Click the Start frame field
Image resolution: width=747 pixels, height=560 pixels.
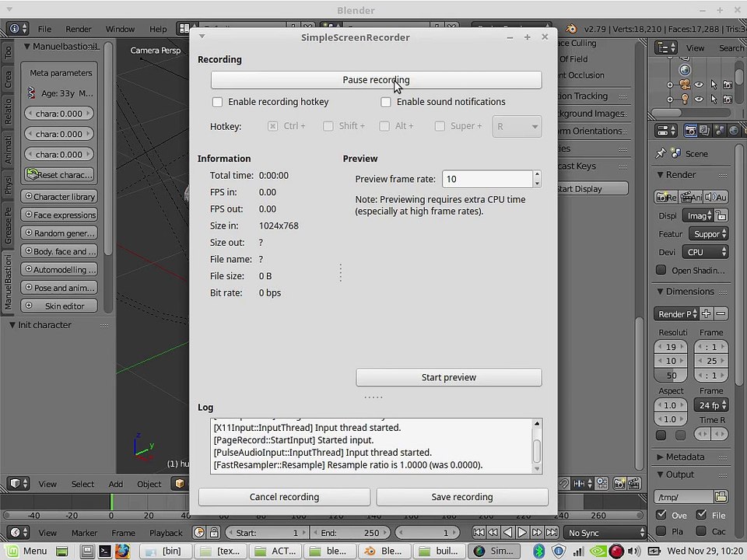(266, 532)
